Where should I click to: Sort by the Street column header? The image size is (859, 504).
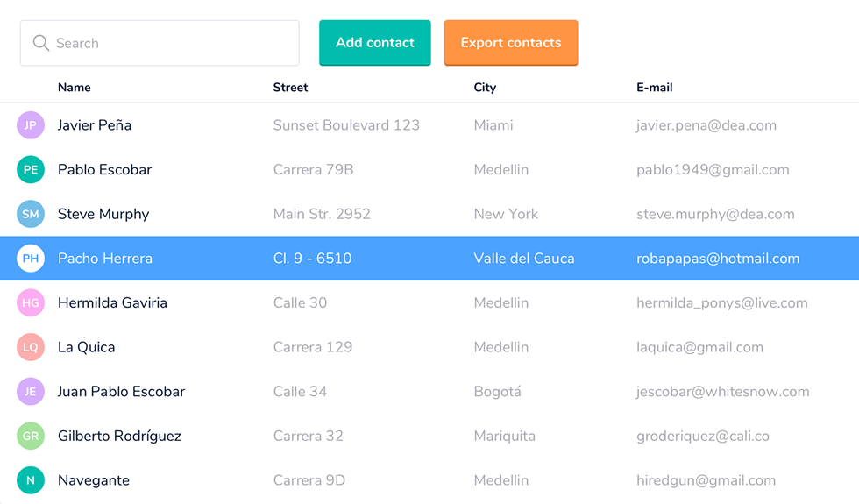(290, 88)
